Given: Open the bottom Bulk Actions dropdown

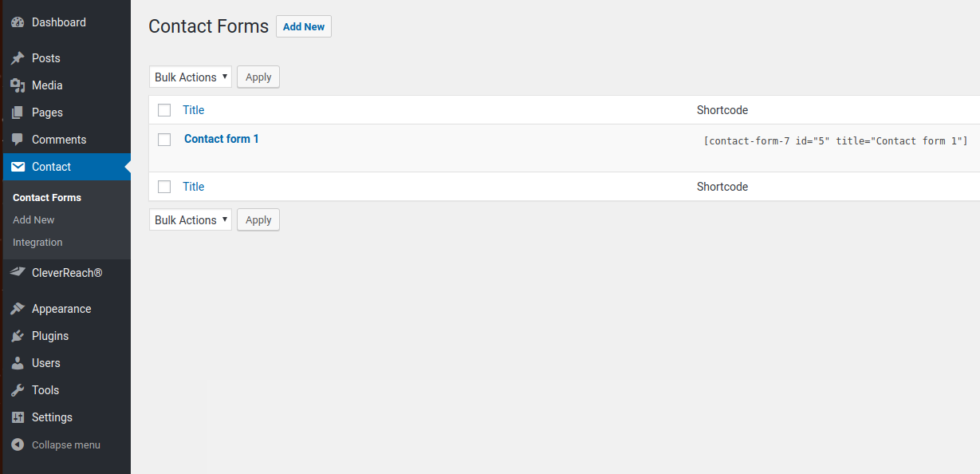Looking at the screenshot, I should pos(191,220).
